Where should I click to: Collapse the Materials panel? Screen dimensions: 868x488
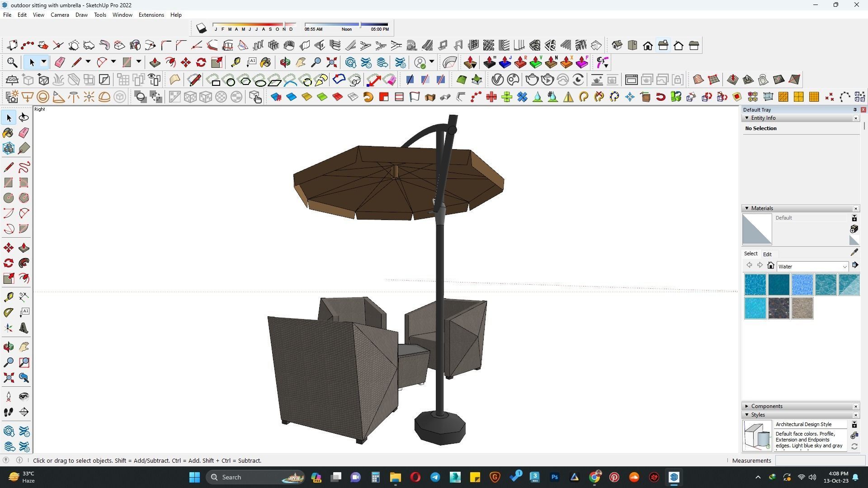(x=747, y=208)
